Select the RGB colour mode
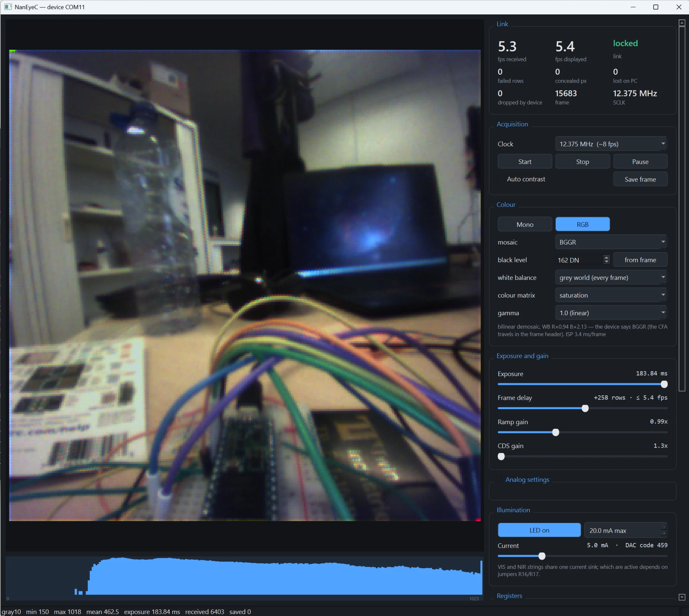The image size is (689, 616). [582, 224]
